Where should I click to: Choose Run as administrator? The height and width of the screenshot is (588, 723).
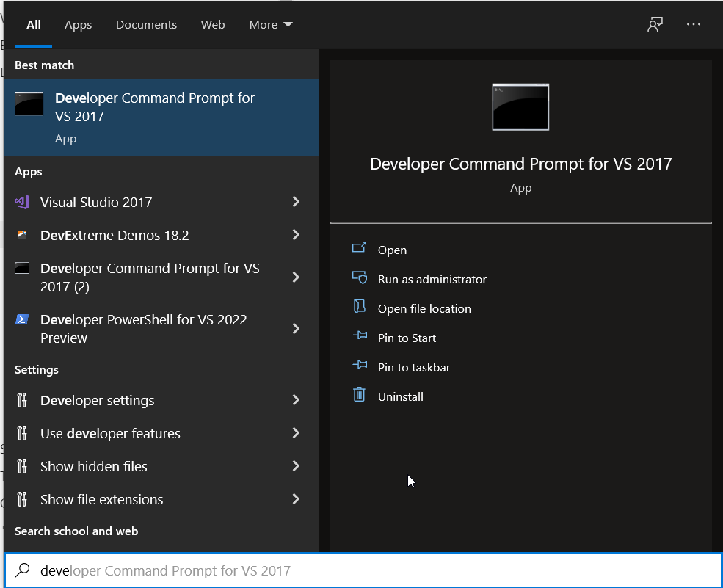click(x=432, y=280)
